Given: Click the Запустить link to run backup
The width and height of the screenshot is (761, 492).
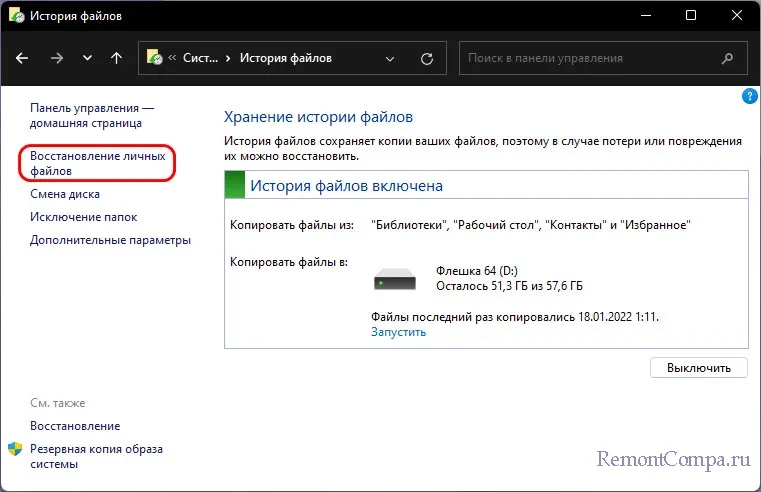Looking at the screenshot, I should coord(398,332).
